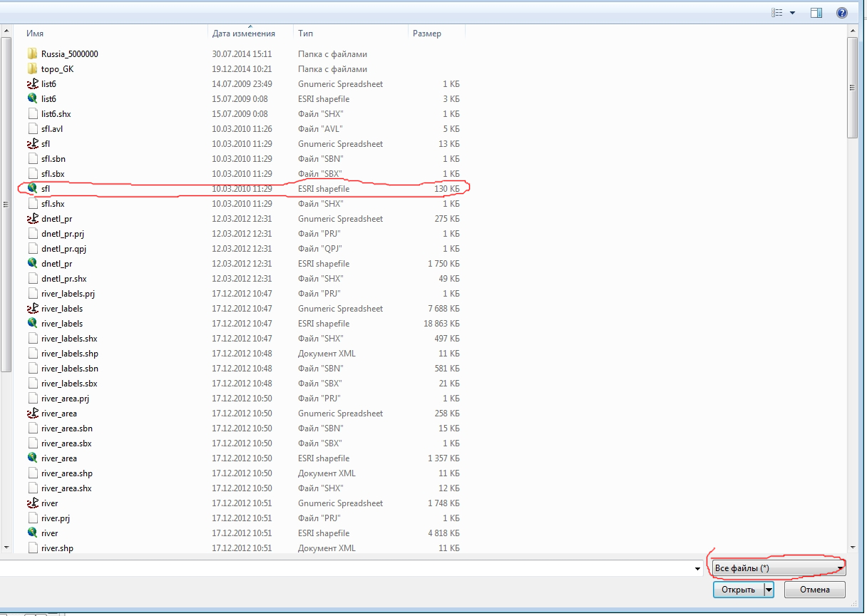Click the list6 ESRI shapefile globe icon

point(32,99)
